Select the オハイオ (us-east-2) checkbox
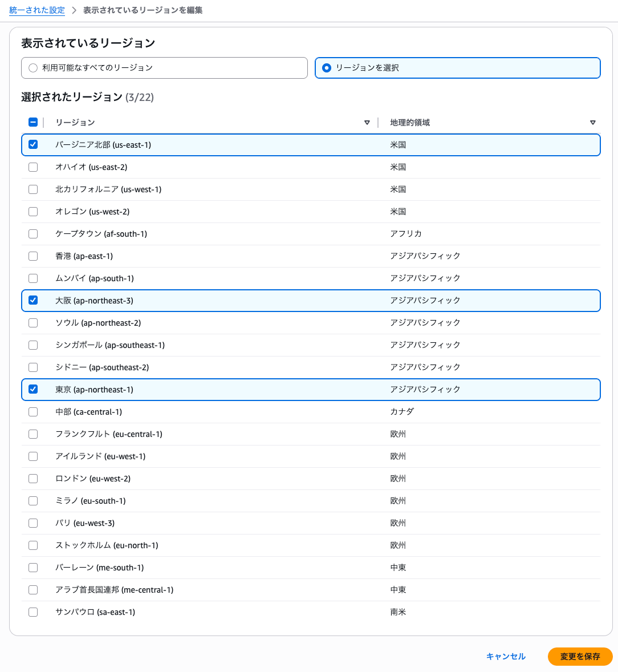 [33, 167]
